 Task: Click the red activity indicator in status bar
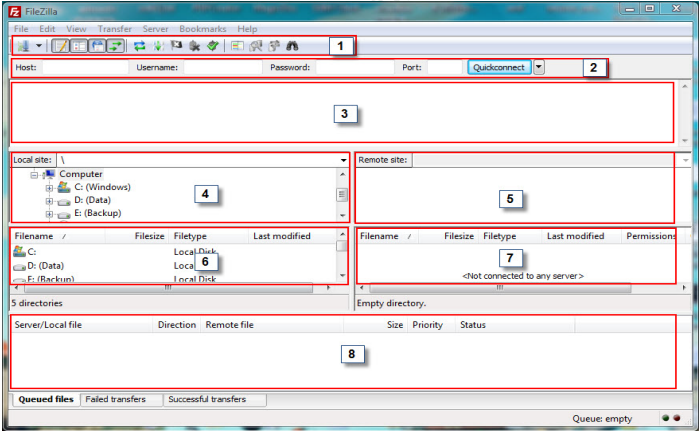click(x=677, y=418)
